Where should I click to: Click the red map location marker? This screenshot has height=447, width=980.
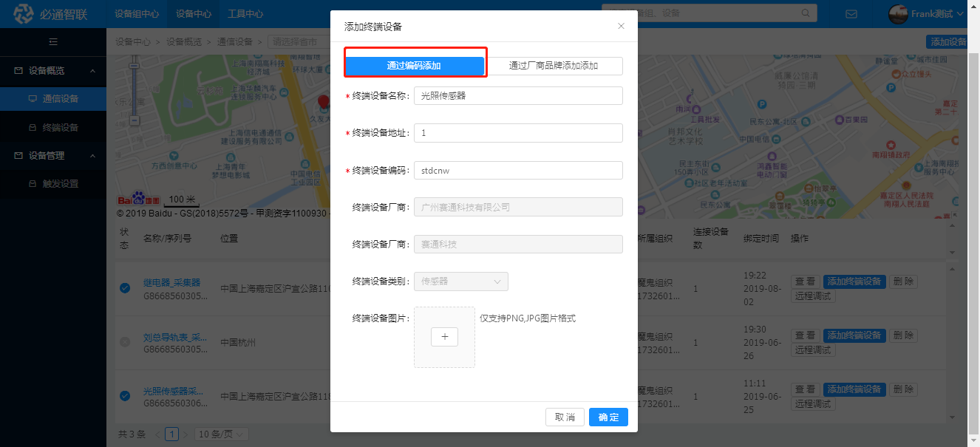322,103
